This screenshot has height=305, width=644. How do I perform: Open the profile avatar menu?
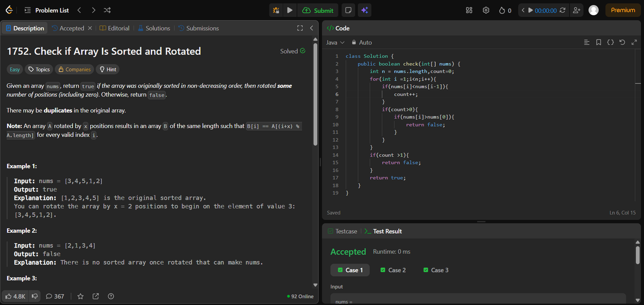(x=594, y=10)
